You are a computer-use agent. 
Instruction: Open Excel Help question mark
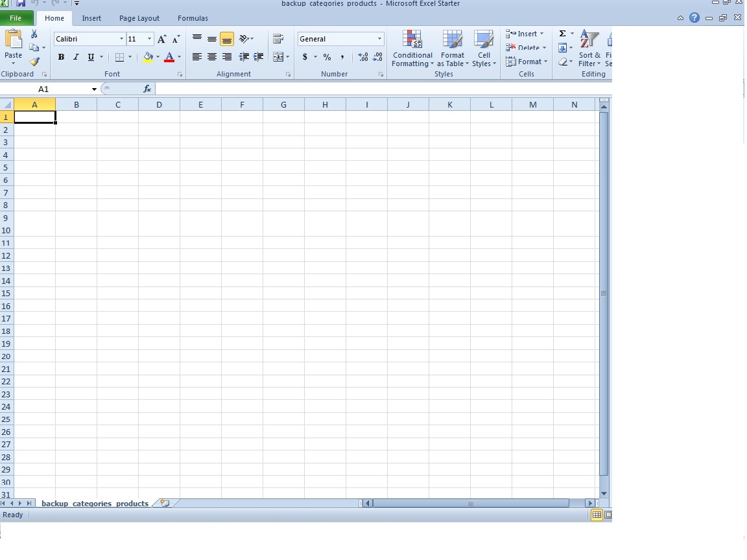pyautogui.click(x=694, y=17)
